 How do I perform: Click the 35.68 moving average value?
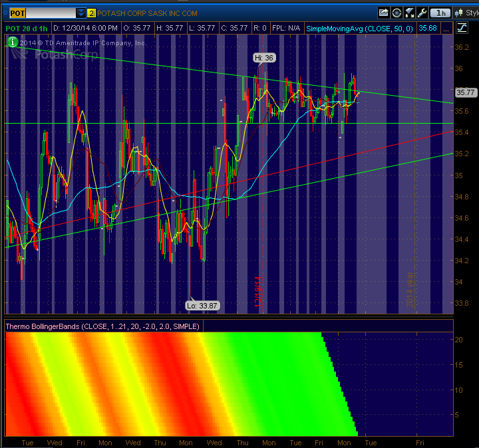(428, 29)
